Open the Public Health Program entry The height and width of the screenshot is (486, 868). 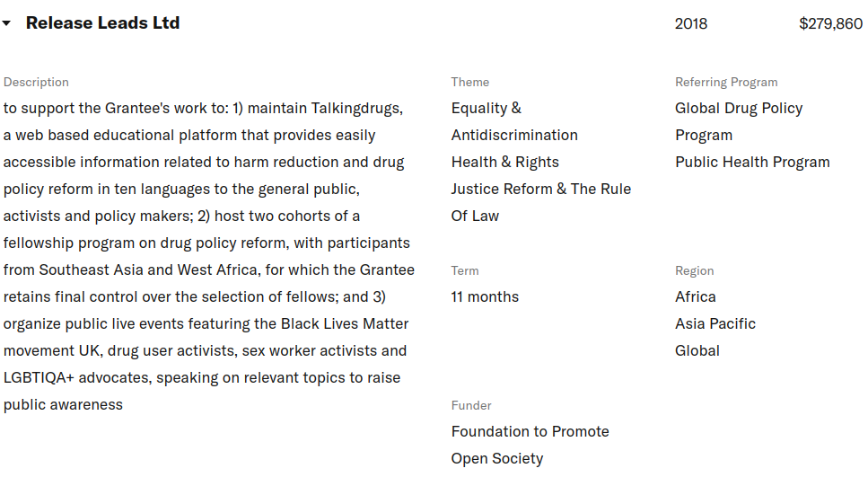[x=752, y=162]
